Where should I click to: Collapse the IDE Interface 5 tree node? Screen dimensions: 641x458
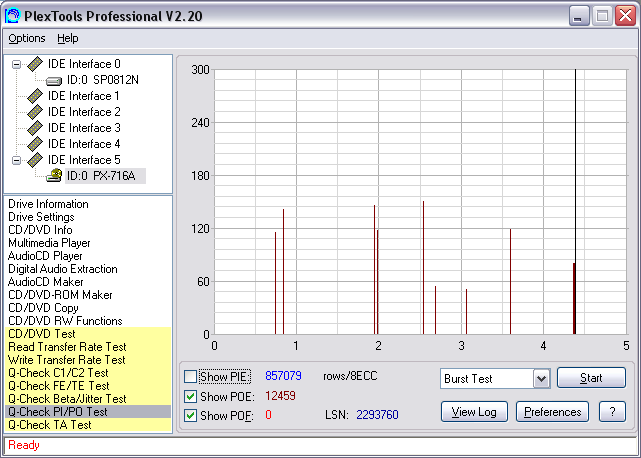click(x=16, y=160)
